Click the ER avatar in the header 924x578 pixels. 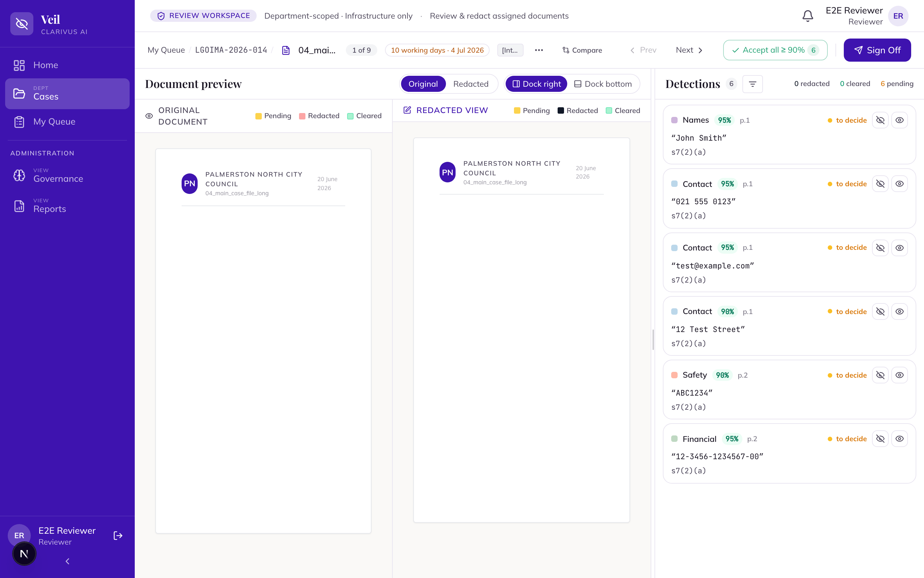898,16
